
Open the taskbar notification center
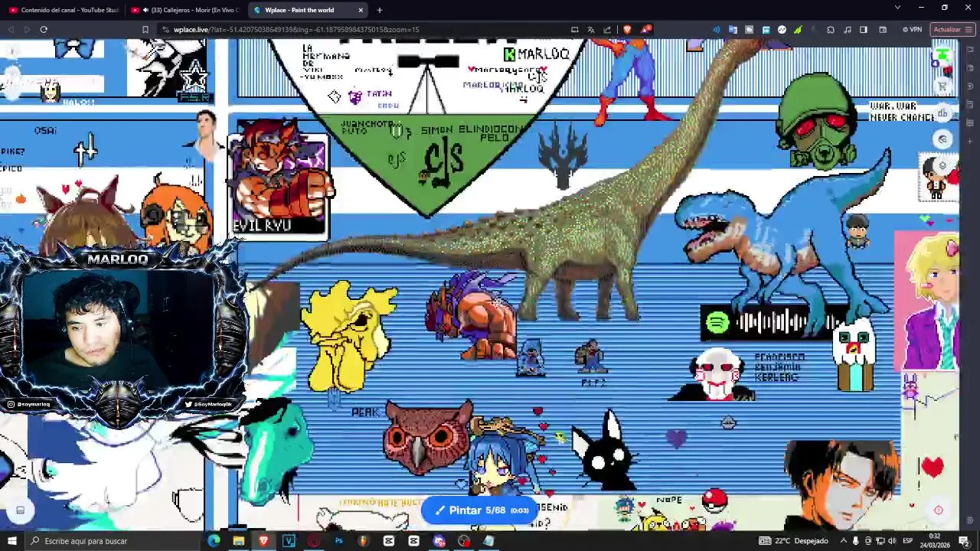pos(964,541)
